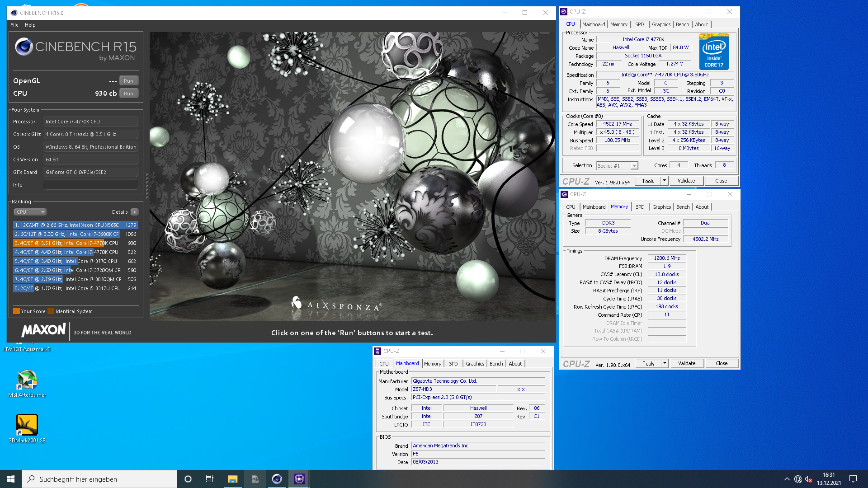Open the File menu in Cinebench

[x=14, y=25]
